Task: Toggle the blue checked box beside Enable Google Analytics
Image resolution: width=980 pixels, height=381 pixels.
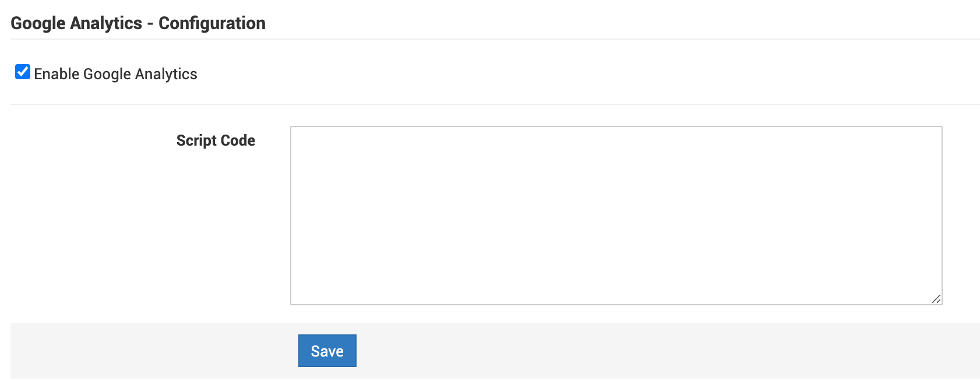Action: (23, 72)
